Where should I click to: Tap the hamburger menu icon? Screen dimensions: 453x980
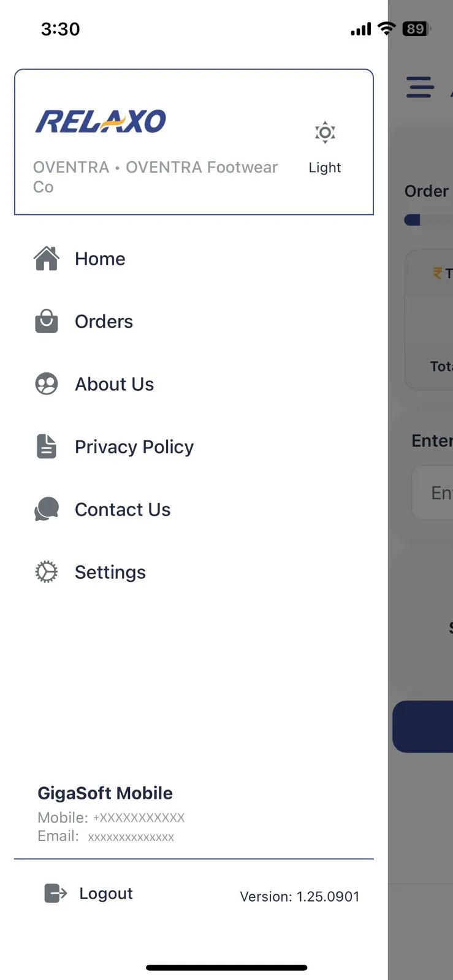tap(420, 87)
